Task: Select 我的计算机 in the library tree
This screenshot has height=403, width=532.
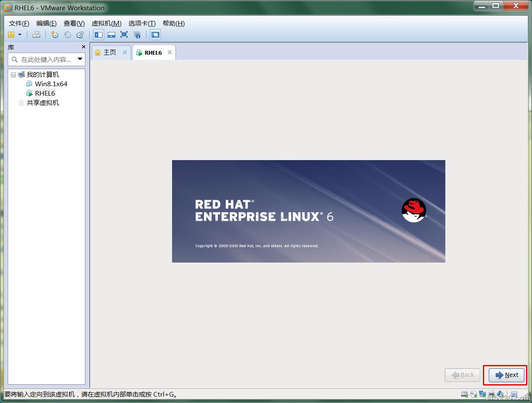Action: 43,75
